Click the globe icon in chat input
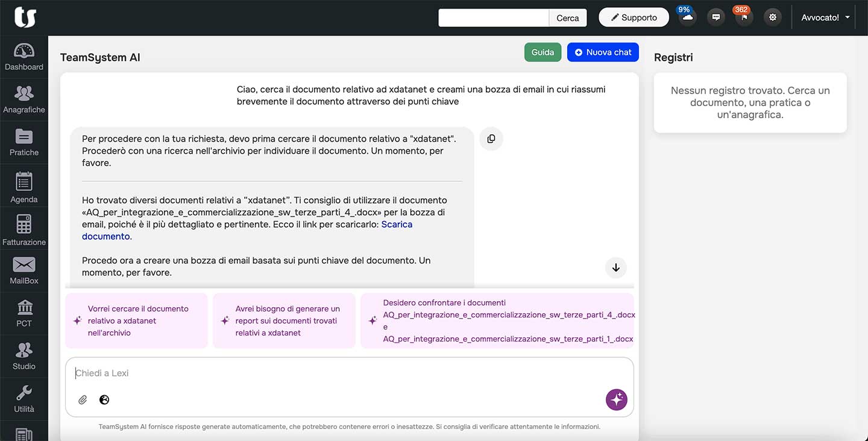868x441 pixels. pos(104,399)
